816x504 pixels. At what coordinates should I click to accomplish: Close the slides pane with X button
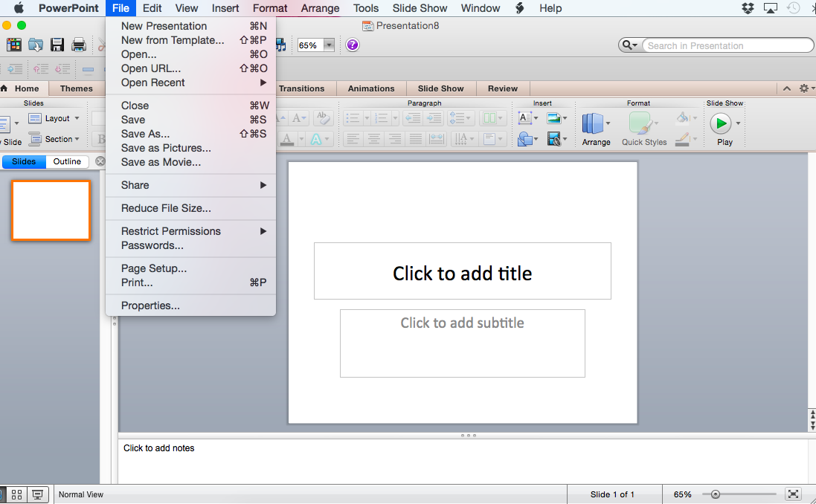tap(100, 161)
